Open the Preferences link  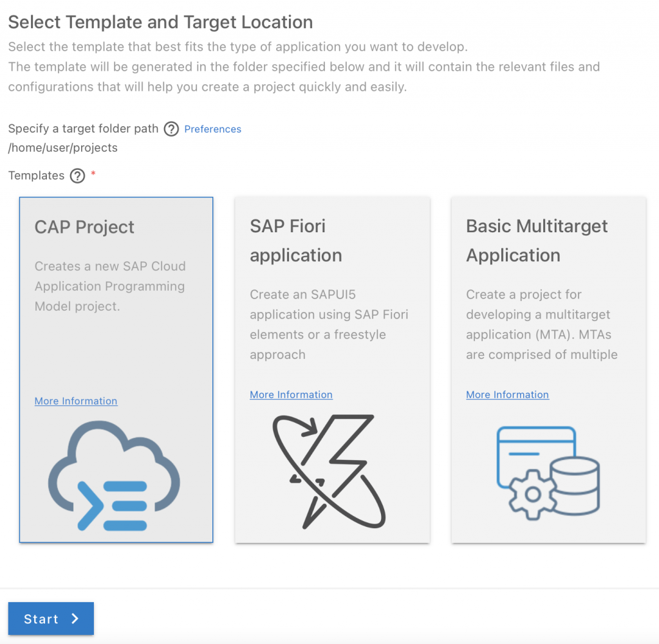(212, 129)
